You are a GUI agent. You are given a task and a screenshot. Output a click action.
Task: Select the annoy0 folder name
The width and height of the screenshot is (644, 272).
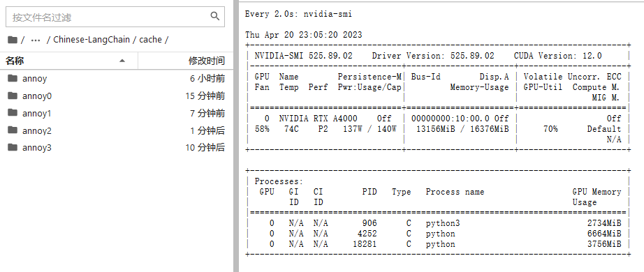tap(37, 96)
